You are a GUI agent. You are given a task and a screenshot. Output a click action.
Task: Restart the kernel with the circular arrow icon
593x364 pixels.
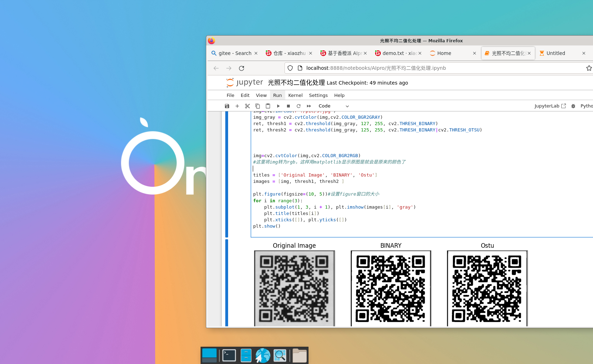pyautogui.click(x=299, y=106)
